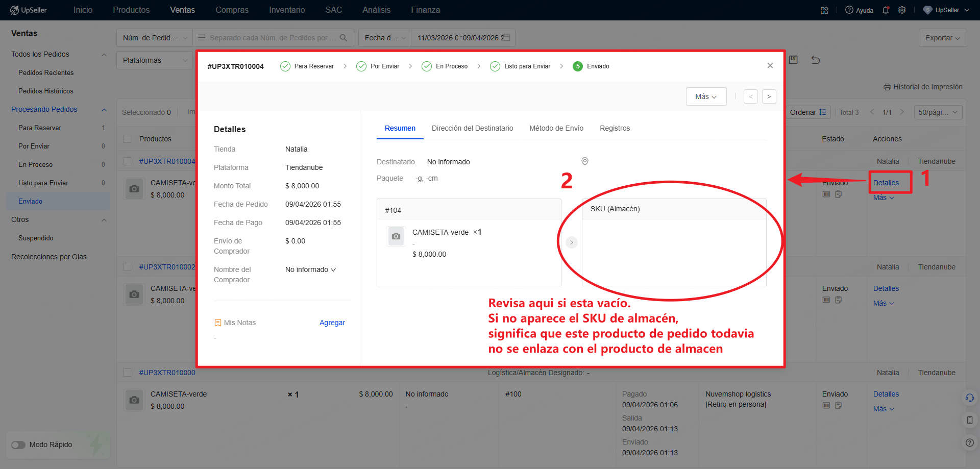Image resolution: width=980 pixels, height=469 pixels.
Task: Click the save disk icon above table
Action: [x=793, y=60]
